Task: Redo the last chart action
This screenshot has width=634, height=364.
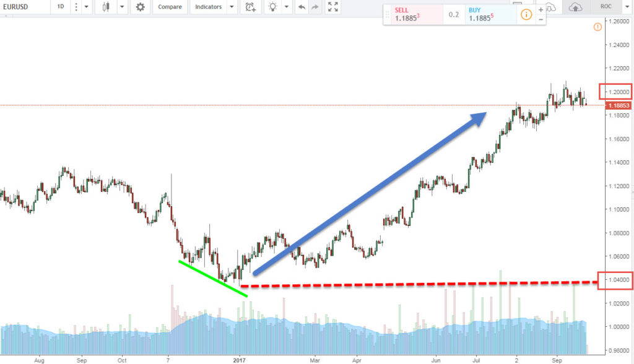Action: click(315, 7)
